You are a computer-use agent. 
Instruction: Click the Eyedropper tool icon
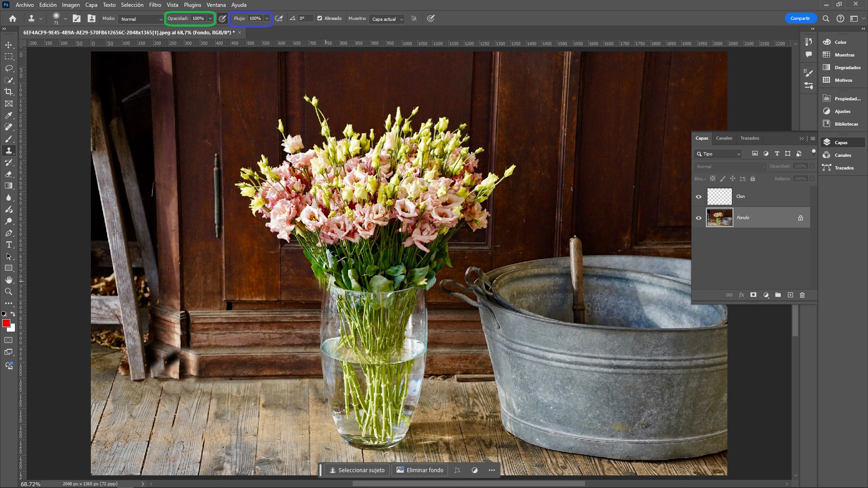click(x=8, y=115)
